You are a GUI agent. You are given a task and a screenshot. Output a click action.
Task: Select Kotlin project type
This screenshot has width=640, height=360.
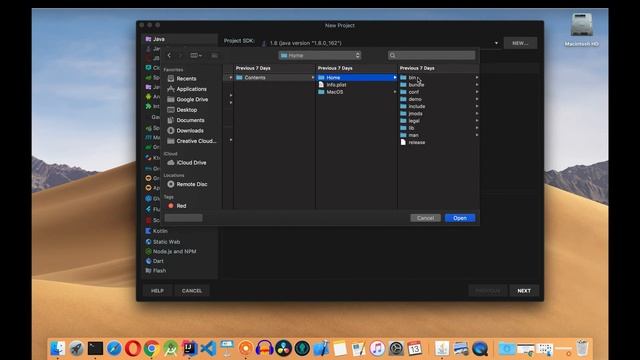pyautogui.click(x=157, y=231)
